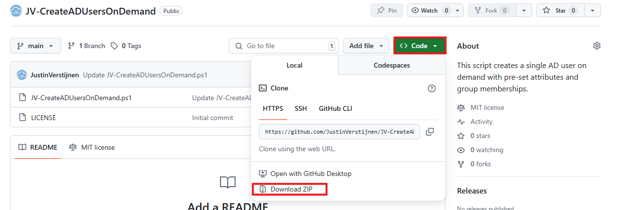The width and height of the screenshot is (644, 210).
Task: Click the Clone terminal icon
Action: (263, 88)
